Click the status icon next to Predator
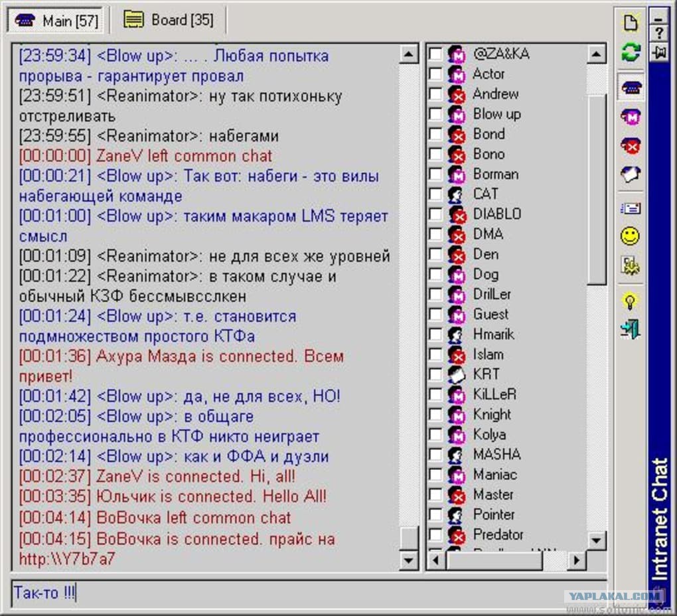The width and height of the screenshot is (677, 616). [456, 535]
